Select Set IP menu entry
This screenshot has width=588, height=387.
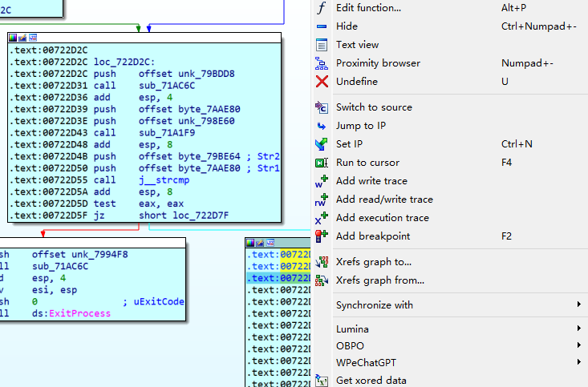point(450,144)
